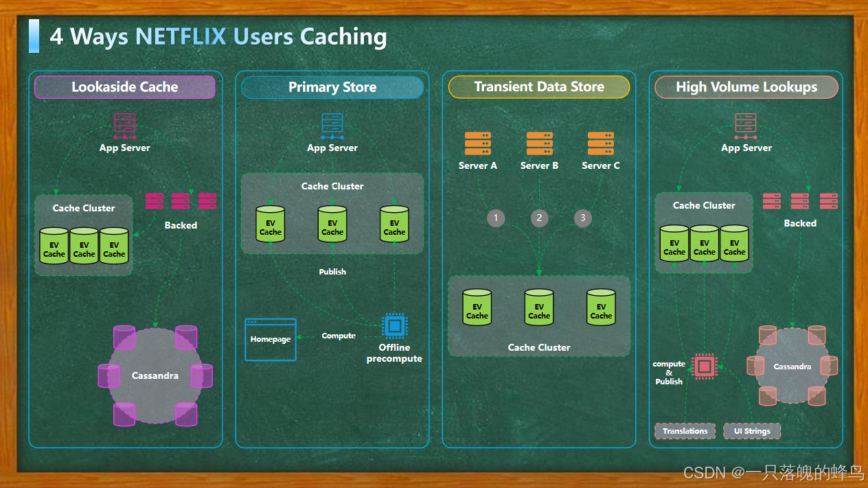Select the Cassandra ring in Lookaside Cache

(x=155, y=375)
